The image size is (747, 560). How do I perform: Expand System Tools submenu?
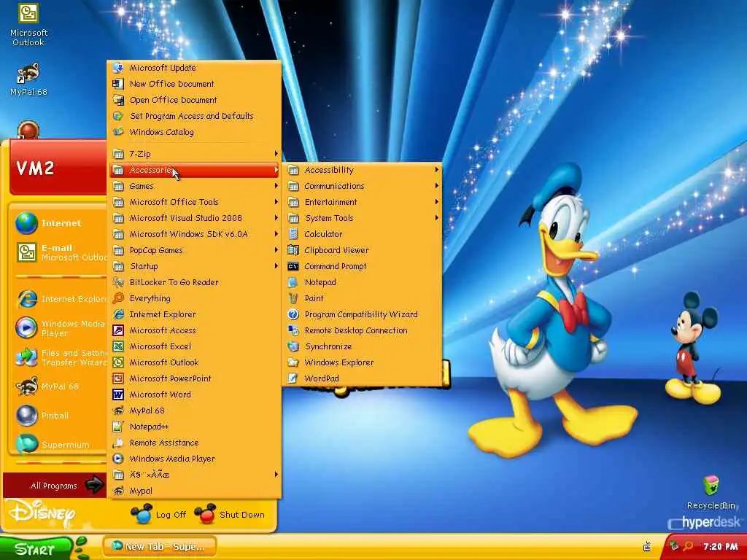pyautogui.click(x=363, y=217)
